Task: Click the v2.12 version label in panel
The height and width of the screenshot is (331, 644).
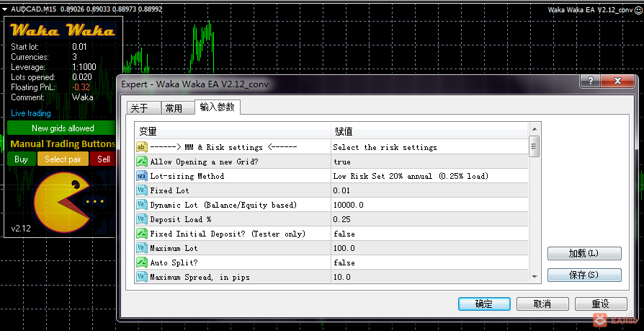Action: pos(21,229)
